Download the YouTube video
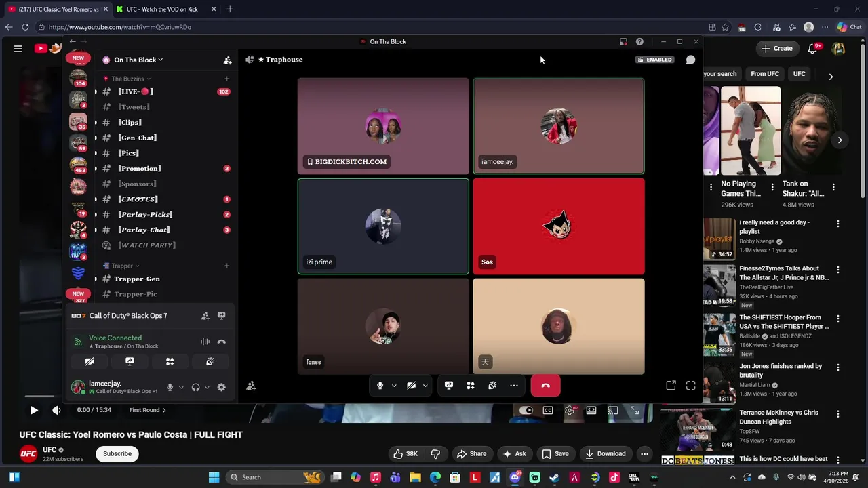This screenshot has height=488, width=868. 606,453
